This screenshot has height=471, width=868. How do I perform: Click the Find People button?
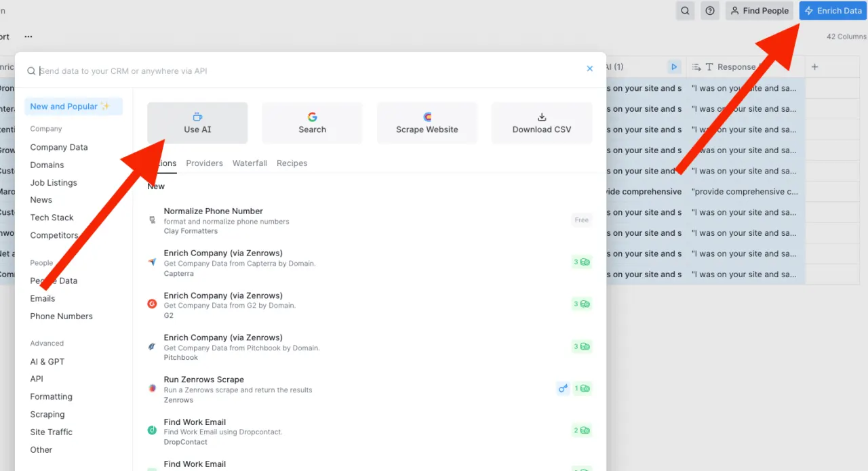click(759, 11)
